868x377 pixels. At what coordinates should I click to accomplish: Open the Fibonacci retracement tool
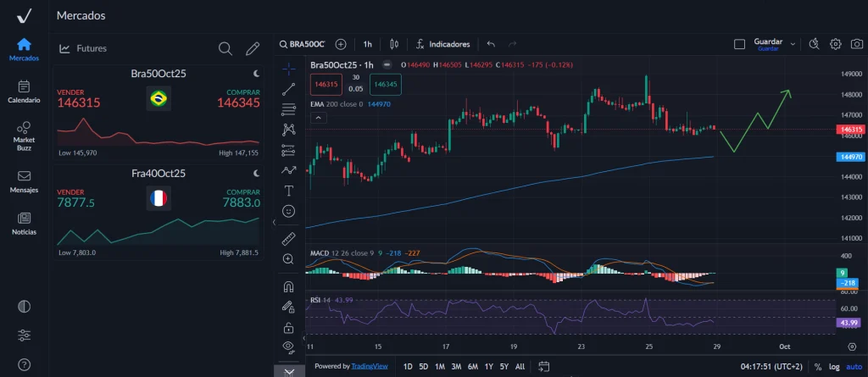click(289, 108)
